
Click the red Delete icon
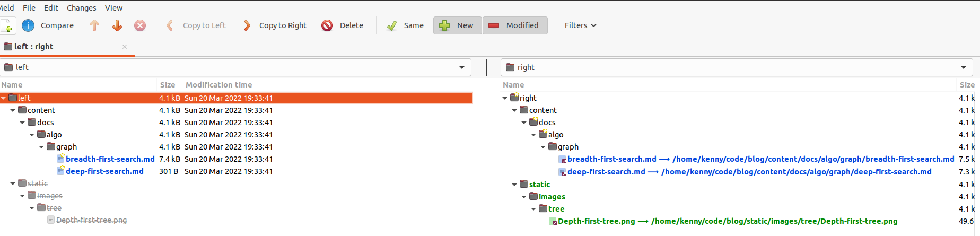(x=327, y=25)
